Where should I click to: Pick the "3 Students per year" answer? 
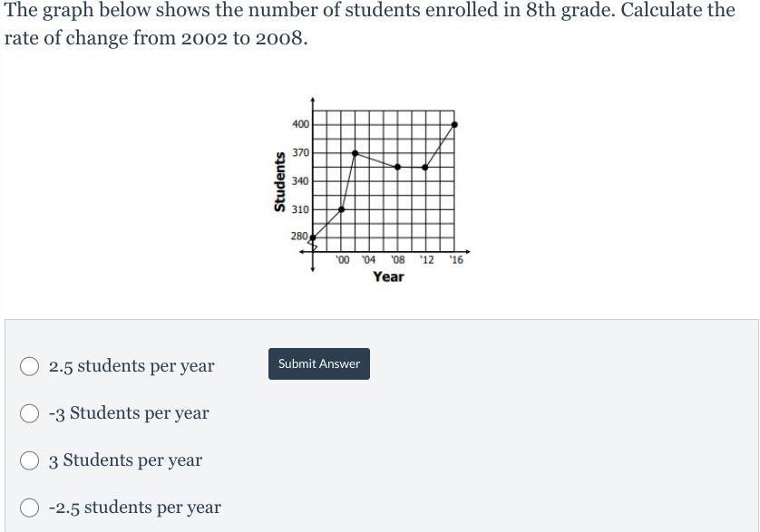click(30, 460)
